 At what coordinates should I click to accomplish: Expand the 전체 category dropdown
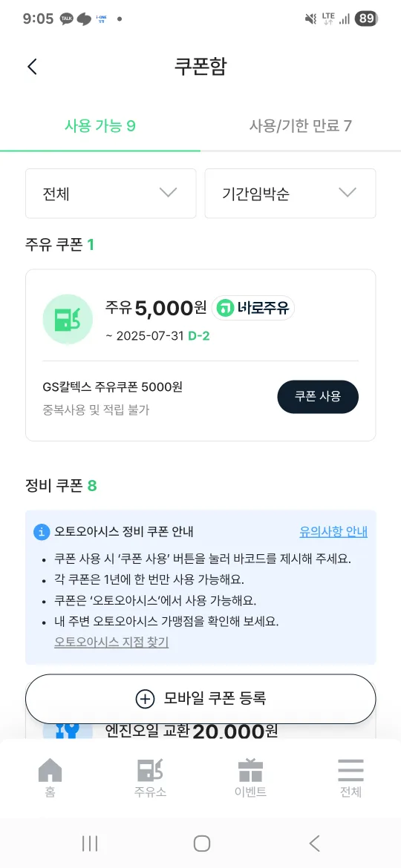coord(111,193)
